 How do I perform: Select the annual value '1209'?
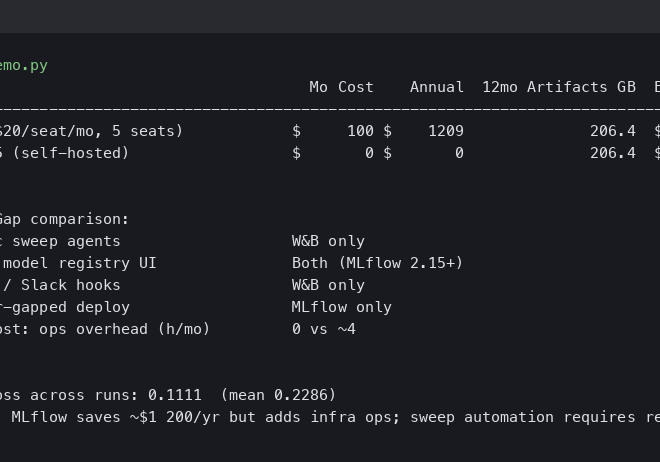[x=446, y=131]
